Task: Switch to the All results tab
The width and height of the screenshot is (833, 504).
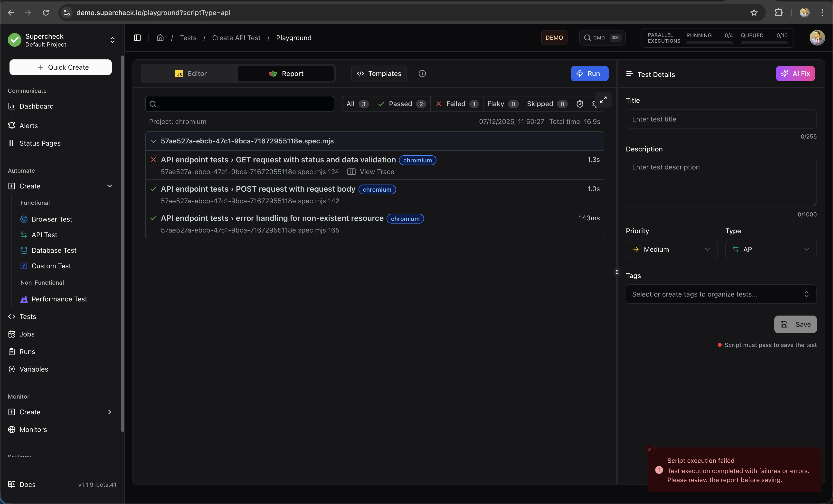Action: coord(356,104)
